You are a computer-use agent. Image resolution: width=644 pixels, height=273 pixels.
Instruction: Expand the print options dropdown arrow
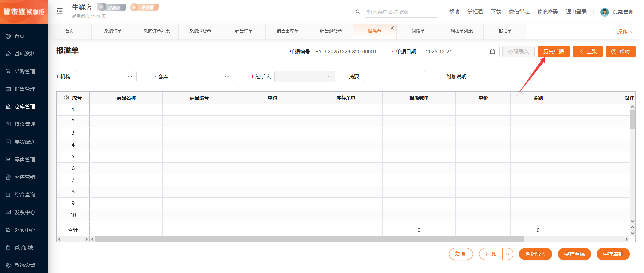(508, 254)
